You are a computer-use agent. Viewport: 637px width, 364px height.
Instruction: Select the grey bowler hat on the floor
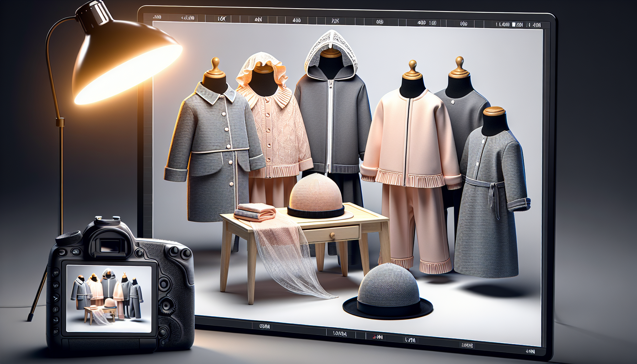tap(387, 291)
